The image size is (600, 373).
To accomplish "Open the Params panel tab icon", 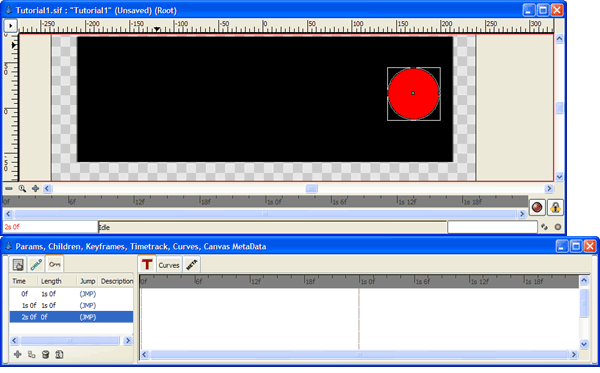I will click(x=18, y=264).
